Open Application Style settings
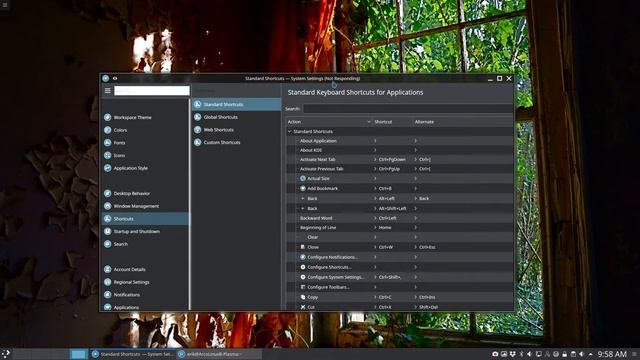This screenshot has height=360, width=640. tap(145, 168)
